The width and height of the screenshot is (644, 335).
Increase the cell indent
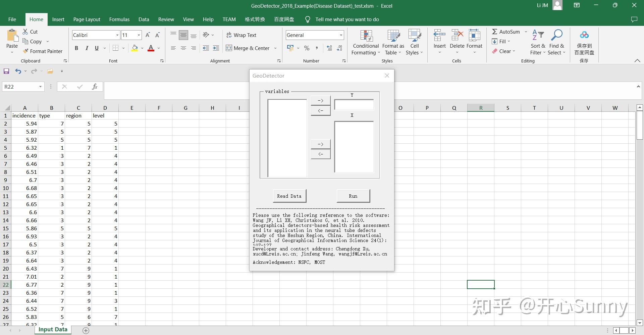(x=216, y=48)
